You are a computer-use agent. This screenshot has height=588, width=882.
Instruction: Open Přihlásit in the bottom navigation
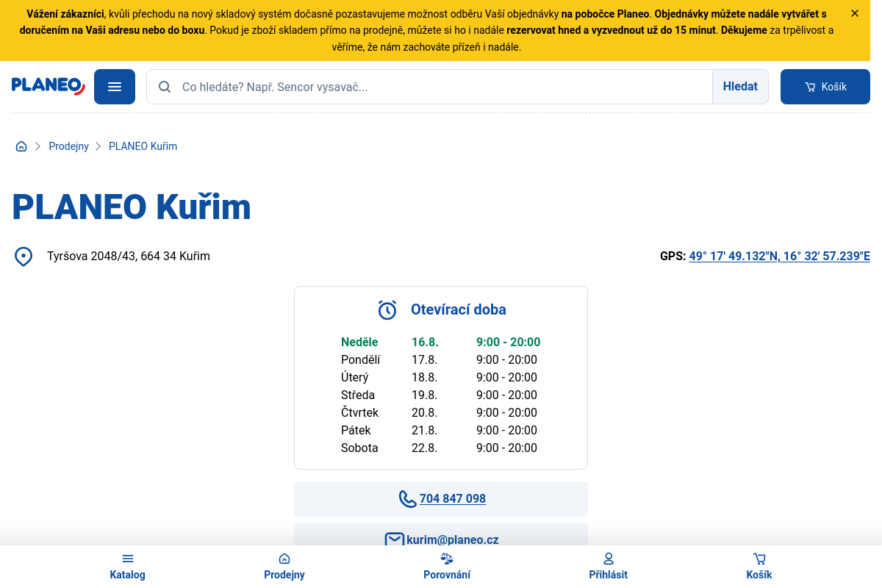coord(609,567)
